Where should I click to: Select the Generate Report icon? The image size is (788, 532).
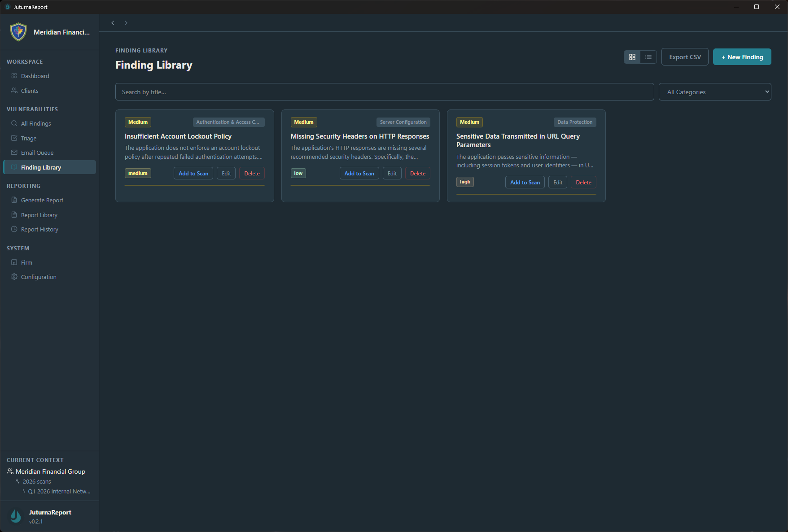(x=14, y=200)
